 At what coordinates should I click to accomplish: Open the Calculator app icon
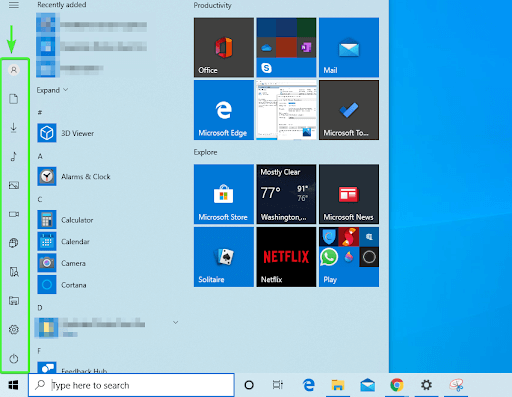point(47,220)
